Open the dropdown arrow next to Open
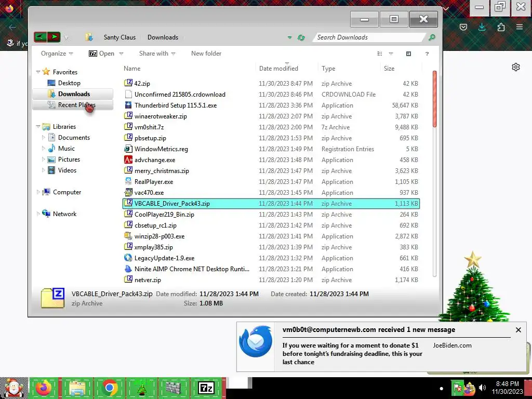 121,54
